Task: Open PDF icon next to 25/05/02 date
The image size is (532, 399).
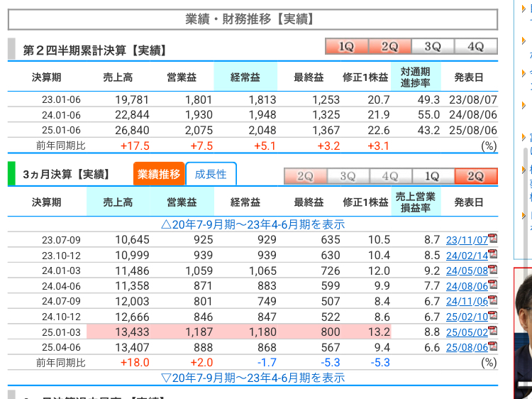Action: (x=493, y=332)
